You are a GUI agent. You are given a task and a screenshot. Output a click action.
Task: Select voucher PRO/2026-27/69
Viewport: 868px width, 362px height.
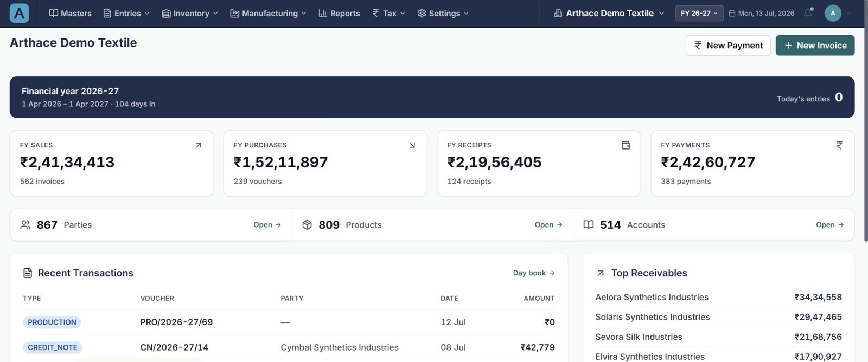coord(176,322)
